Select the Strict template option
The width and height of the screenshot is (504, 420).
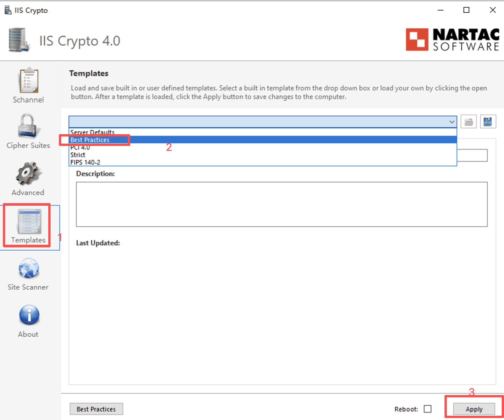coord(78,155)
